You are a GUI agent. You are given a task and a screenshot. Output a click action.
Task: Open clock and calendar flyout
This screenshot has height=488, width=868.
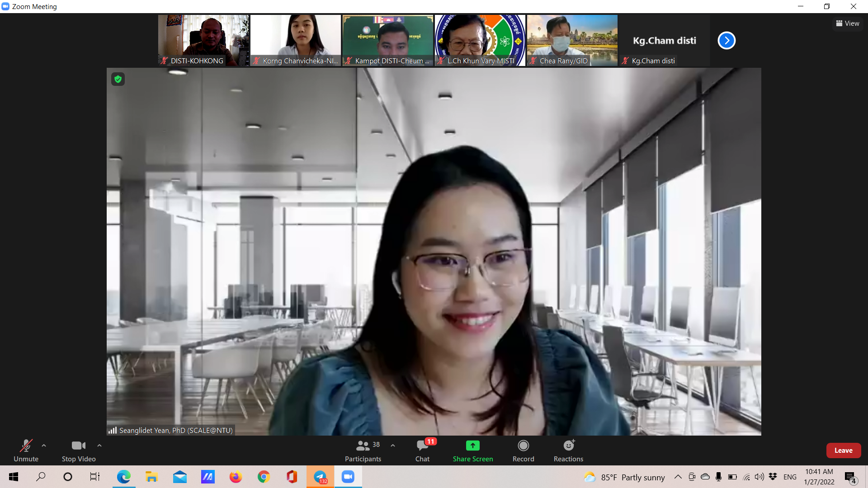pyautogui.click(x=819, y=477)
